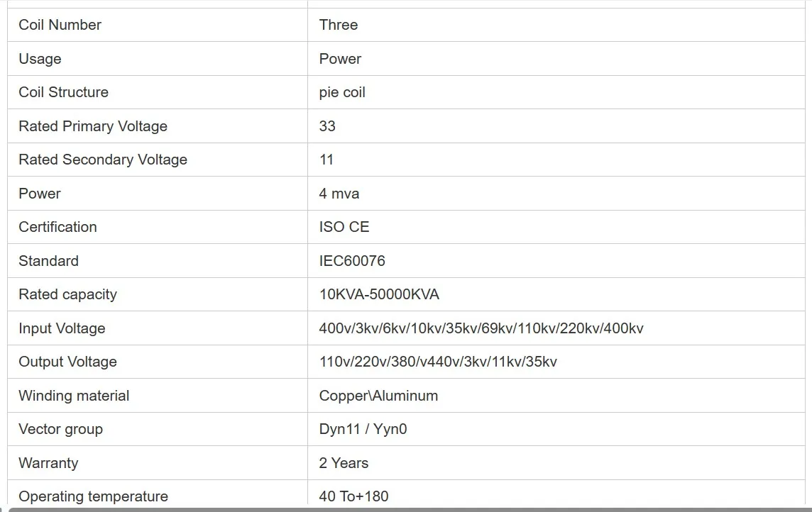Click the "Coil Number" label cell

click(60, 25)
